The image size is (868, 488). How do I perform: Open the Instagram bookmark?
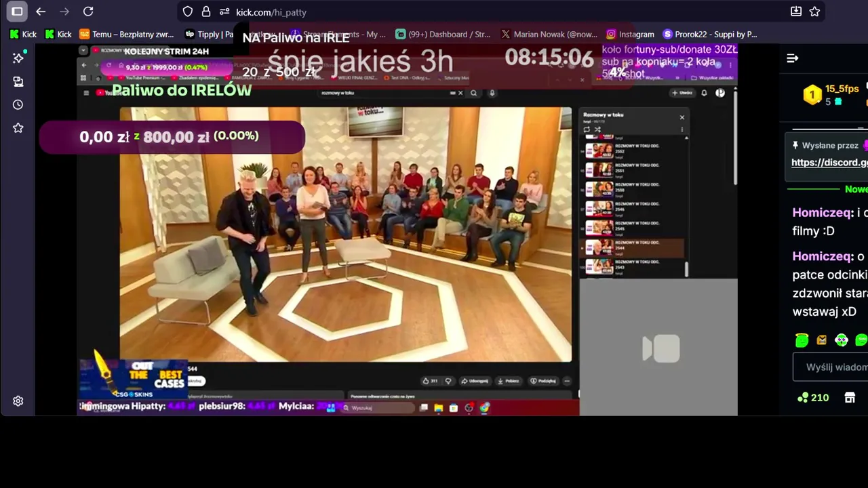(x=631, y=34)
